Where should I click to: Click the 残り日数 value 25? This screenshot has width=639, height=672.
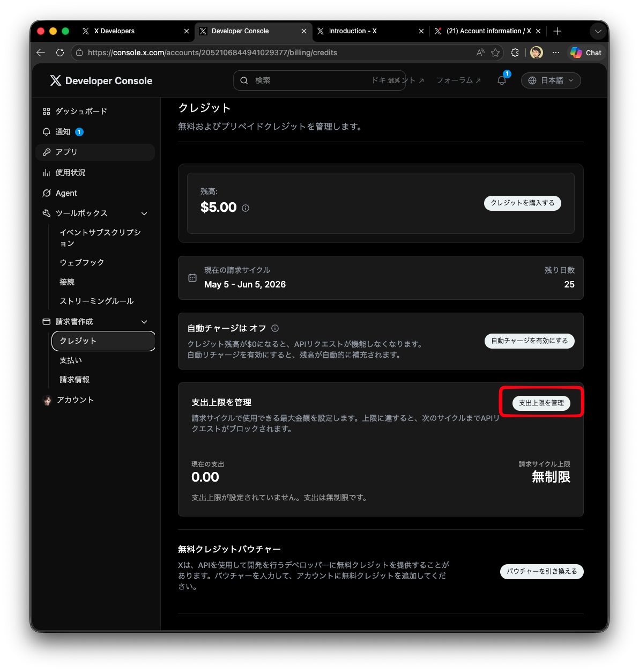569,285
